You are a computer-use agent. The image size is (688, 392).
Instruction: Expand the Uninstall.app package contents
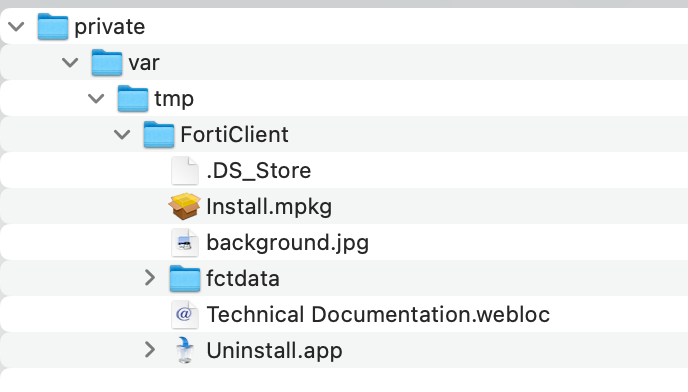click(x=150, y=350)
